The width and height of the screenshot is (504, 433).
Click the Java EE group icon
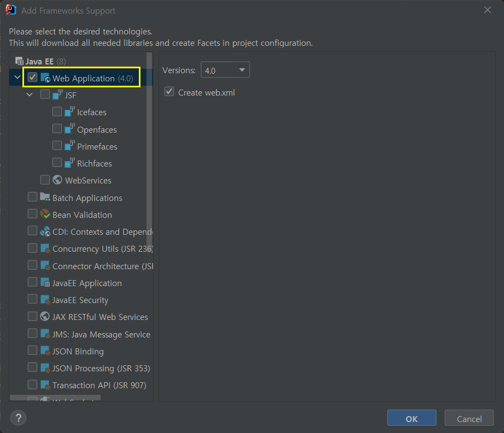[19, 61]
